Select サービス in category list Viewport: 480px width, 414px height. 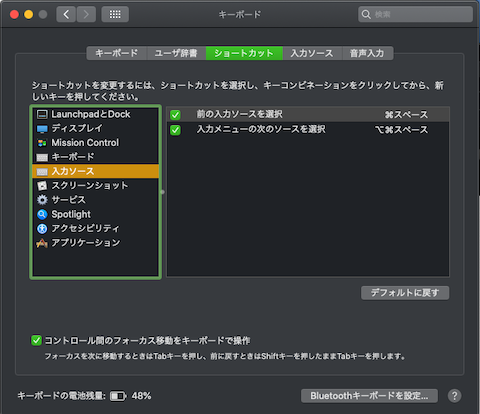tap(96, 200)
